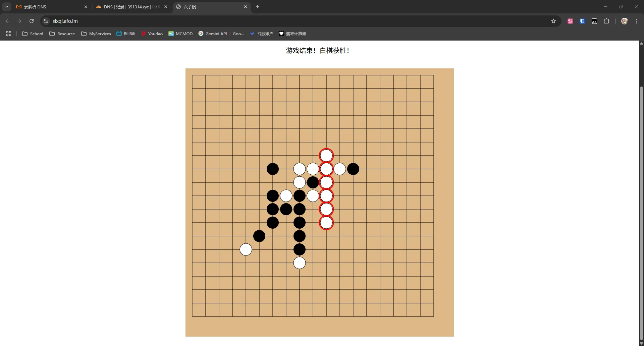Switch to the DNS 记录 391314.xyz tab
The height and width of the screenshot is (346, 644).
click(x=131, y=7)
